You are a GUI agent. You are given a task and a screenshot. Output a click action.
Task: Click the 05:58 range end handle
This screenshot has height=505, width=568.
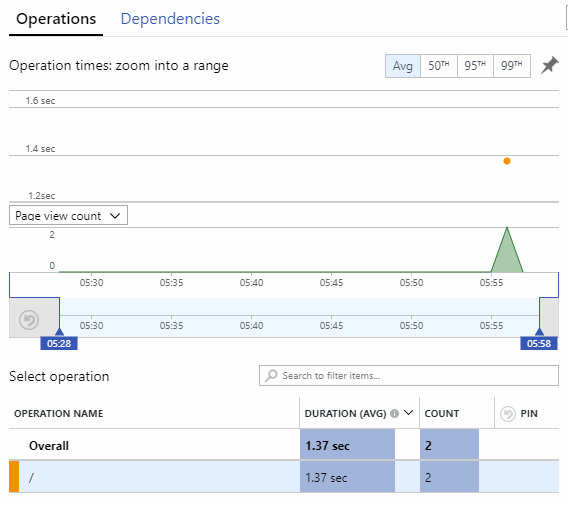tap(539, 343)
